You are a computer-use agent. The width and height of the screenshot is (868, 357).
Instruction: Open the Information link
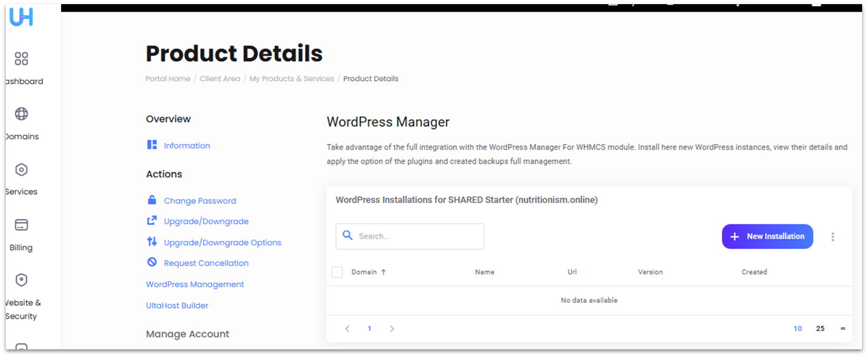(x=187, y=145)
